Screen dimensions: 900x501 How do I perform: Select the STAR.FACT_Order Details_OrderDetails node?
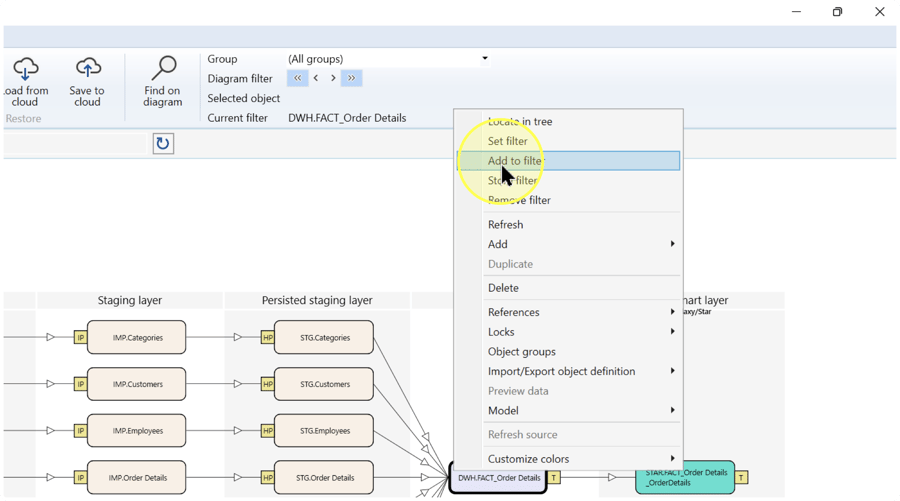685,477
